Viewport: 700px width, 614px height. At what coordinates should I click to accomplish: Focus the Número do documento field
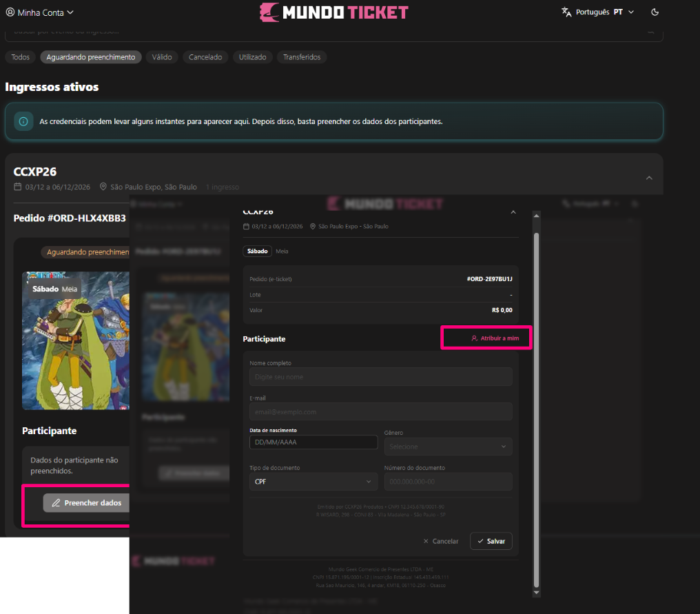pos(449,482)
